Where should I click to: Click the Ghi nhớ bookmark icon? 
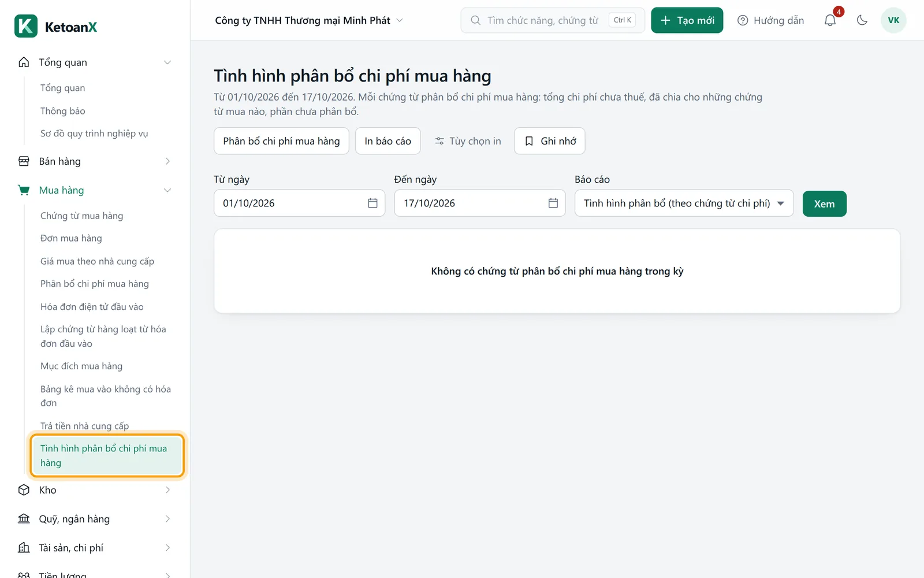click(x=529, y=141)
